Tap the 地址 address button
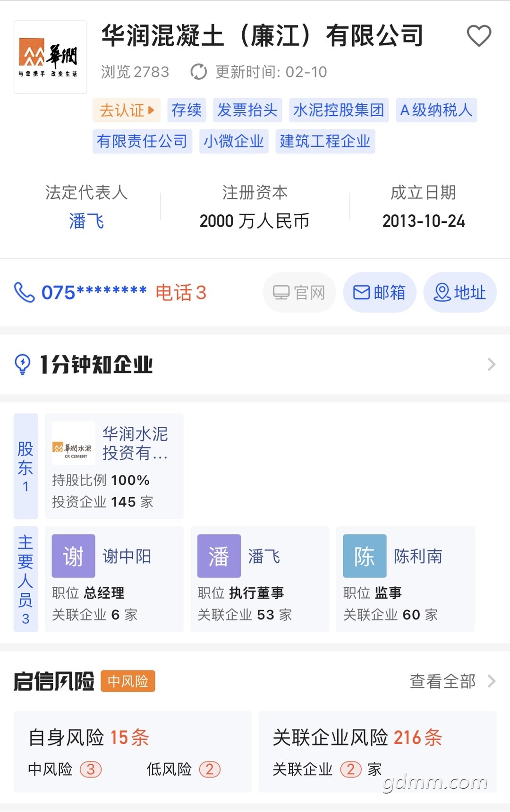Image resolution: width=510 pixels, height=812 pixels. [460, 292]
